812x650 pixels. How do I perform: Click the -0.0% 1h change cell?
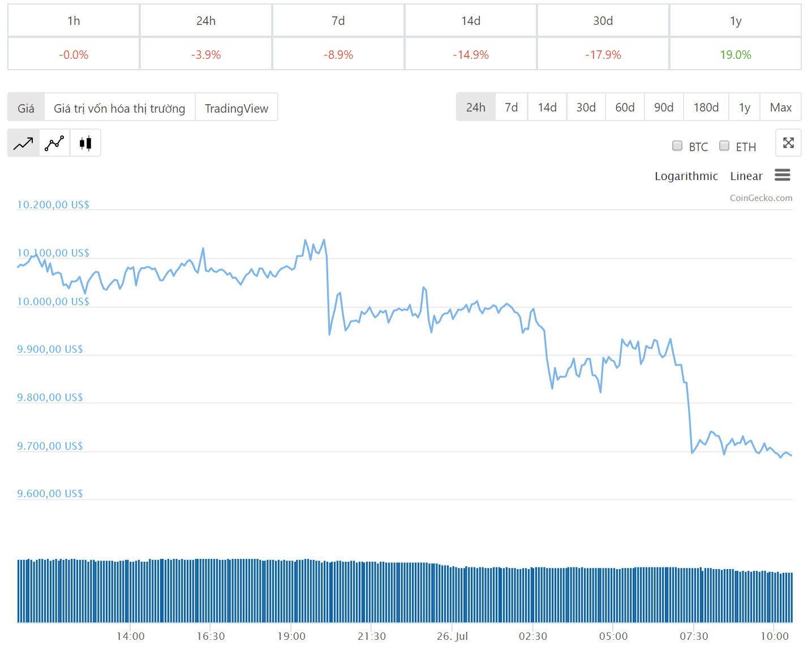tap(74, 54)
